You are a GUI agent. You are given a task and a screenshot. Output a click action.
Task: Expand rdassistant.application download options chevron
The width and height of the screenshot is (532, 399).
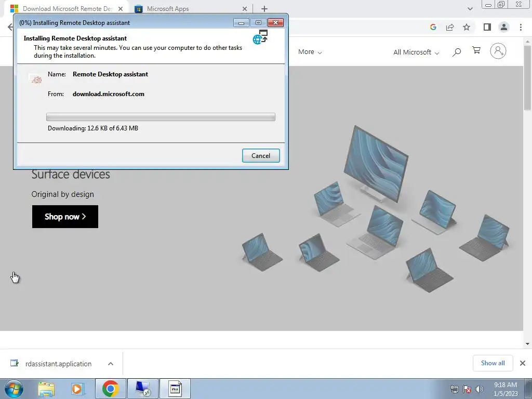[110, 364]
